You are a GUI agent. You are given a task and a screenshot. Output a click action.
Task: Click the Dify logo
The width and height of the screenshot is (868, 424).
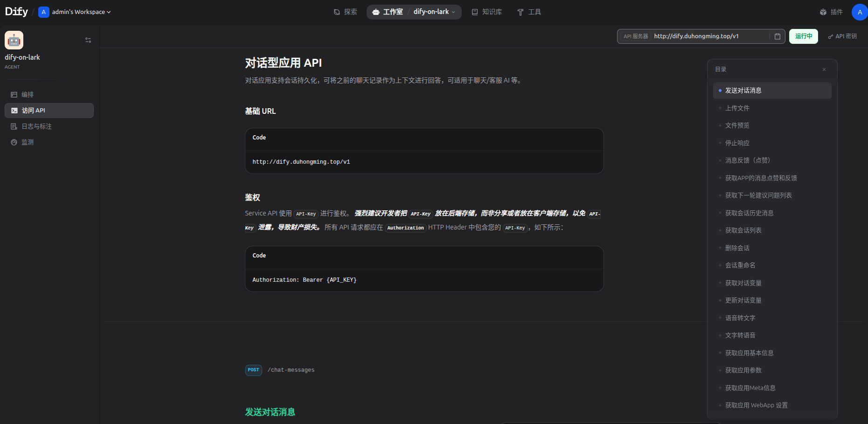point(15,11)
